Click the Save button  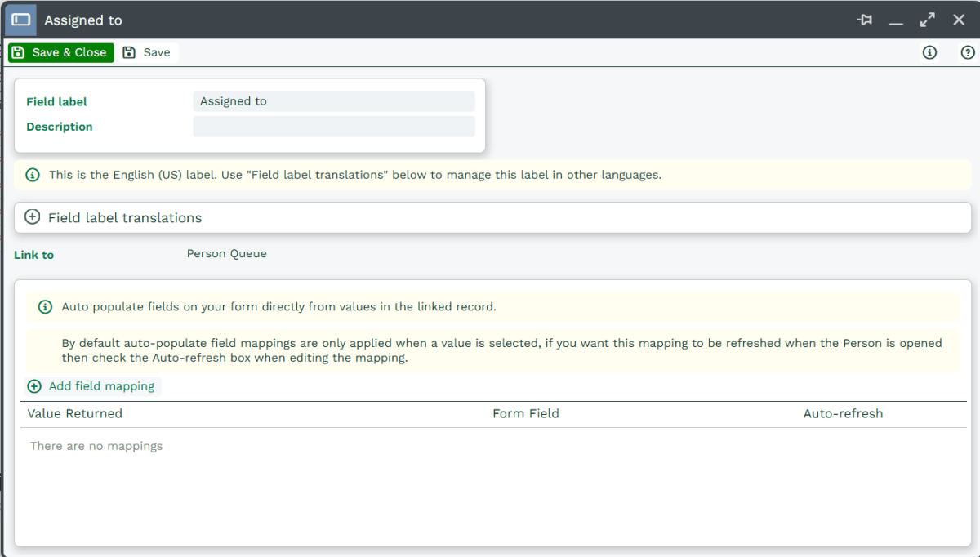pyautogui.click(x=147, y=52)
